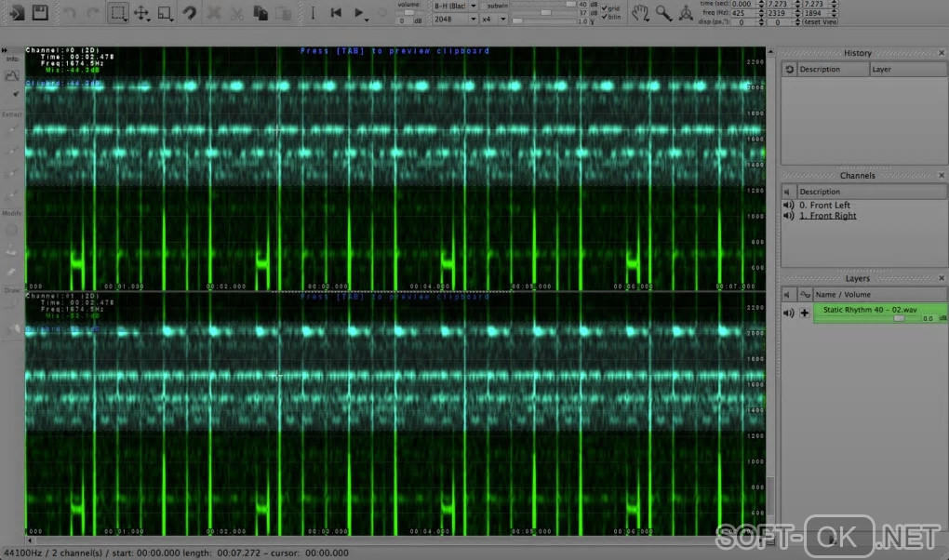
Task: Mute the Front Right channel speaker
Action: [x=789, y=216]
